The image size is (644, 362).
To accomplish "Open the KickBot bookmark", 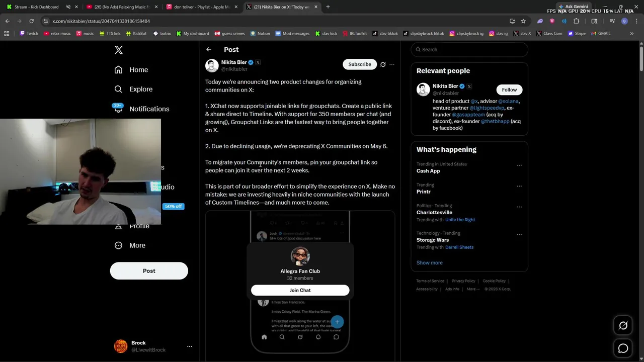I will (136, 34).
